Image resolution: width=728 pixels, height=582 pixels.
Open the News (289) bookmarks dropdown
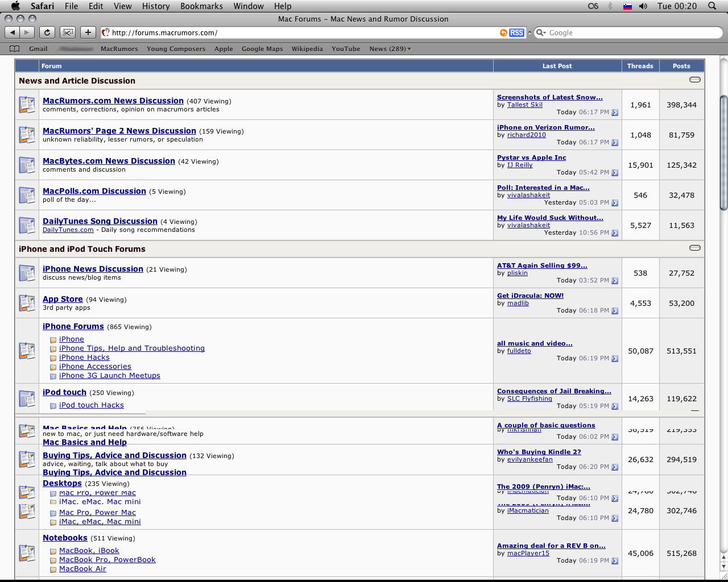click(390, 49)
